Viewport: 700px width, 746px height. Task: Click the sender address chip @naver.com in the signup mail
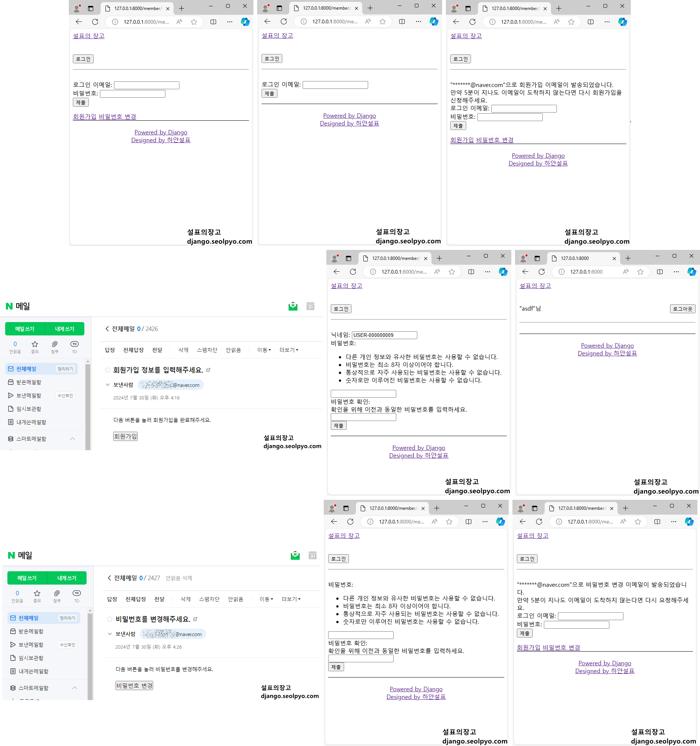pyautogui.click(x=171, y=385)
